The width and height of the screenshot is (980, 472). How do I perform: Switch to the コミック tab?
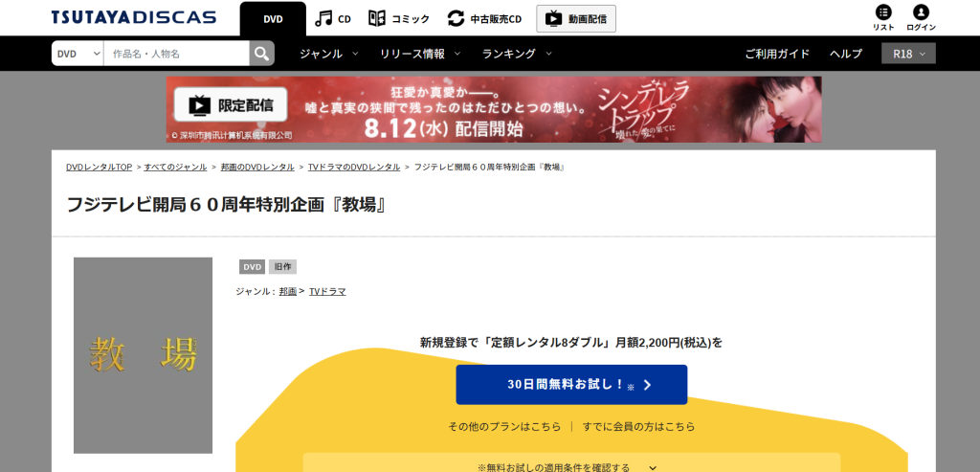[399, 19]
